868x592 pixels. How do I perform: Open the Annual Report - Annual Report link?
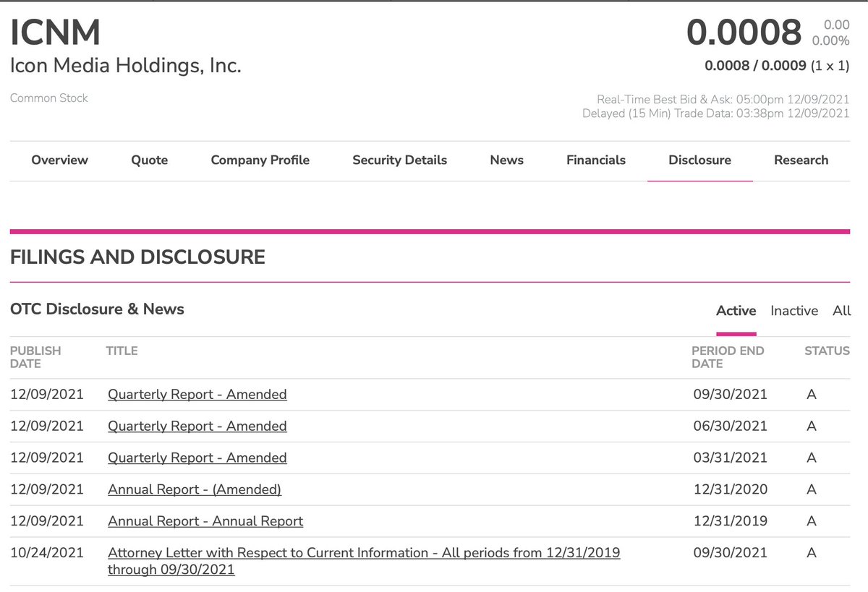click(x=205, y=521)
